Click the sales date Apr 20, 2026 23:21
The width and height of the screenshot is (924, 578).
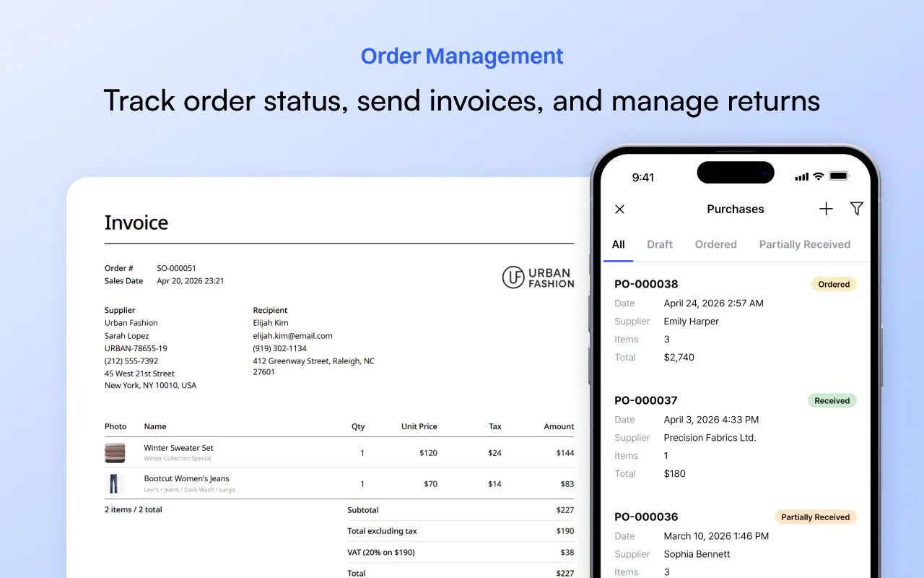point(191,281)
